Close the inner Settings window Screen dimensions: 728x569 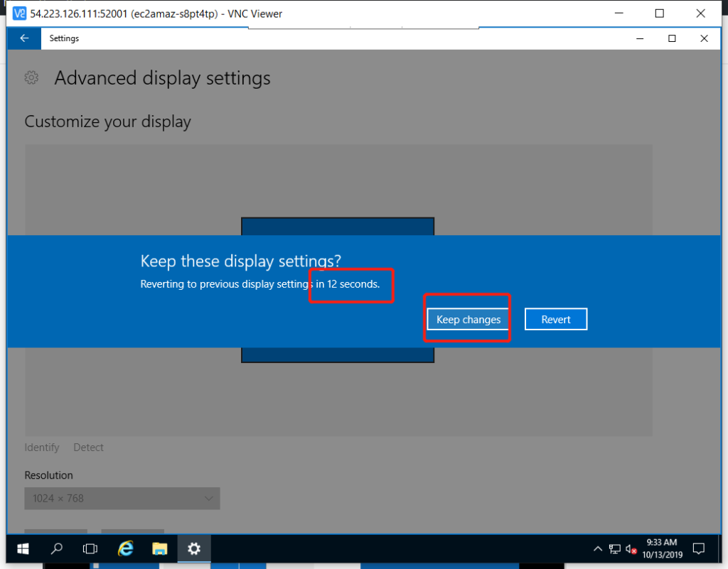point(704,38)
